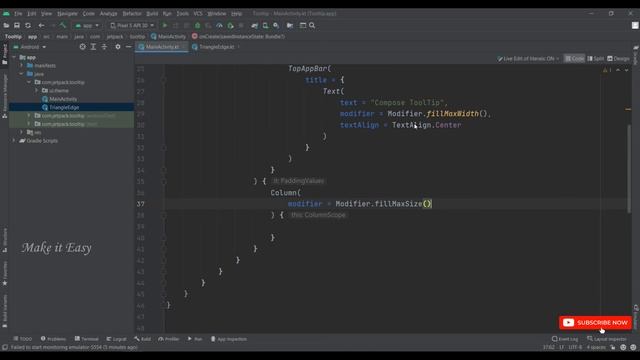This screenshot has width=640, height=360.
Task: Open the Terminal tool window
Action: click(87, 339)
